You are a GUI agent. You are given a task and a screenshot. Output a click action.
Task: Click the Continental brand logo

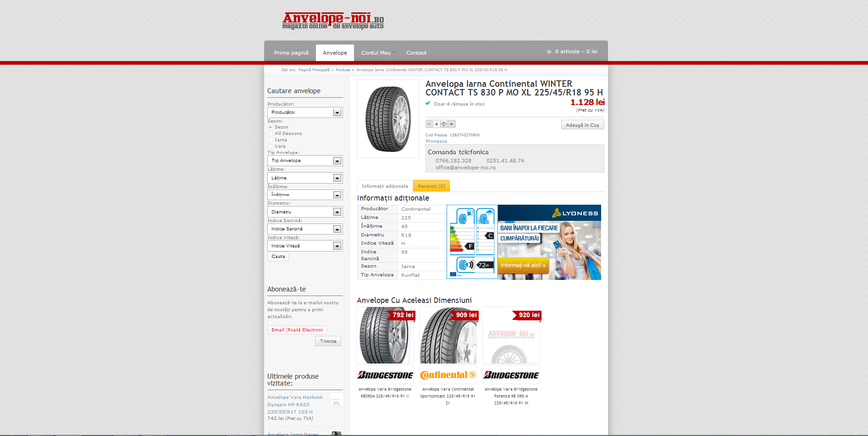tap(448, 375)
